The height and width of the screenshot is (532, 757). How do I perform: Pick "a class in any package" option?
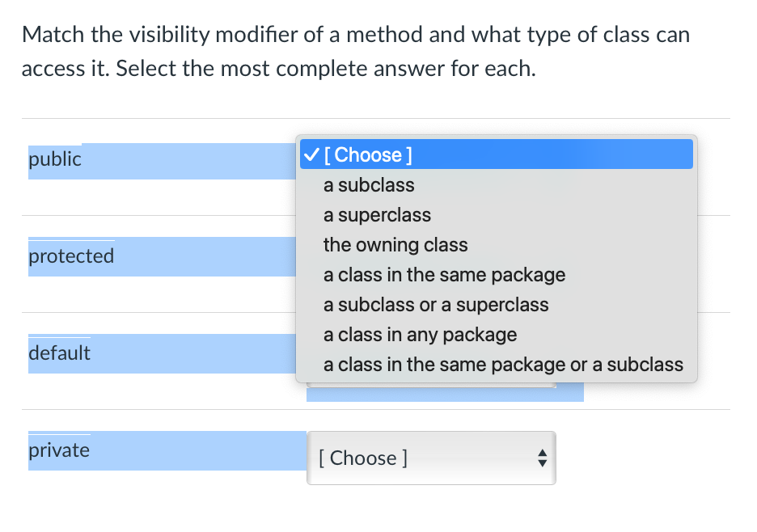(420, 335)
